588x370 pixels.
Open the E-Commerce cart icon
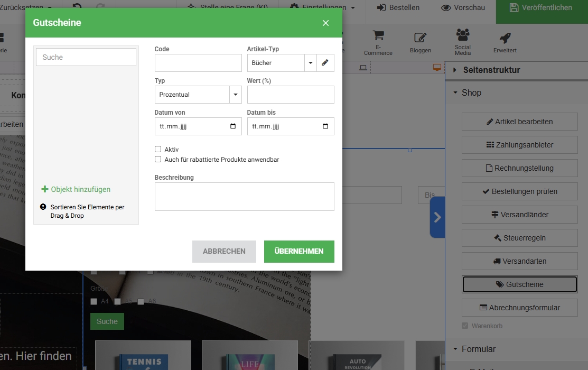tap(378, 36)
